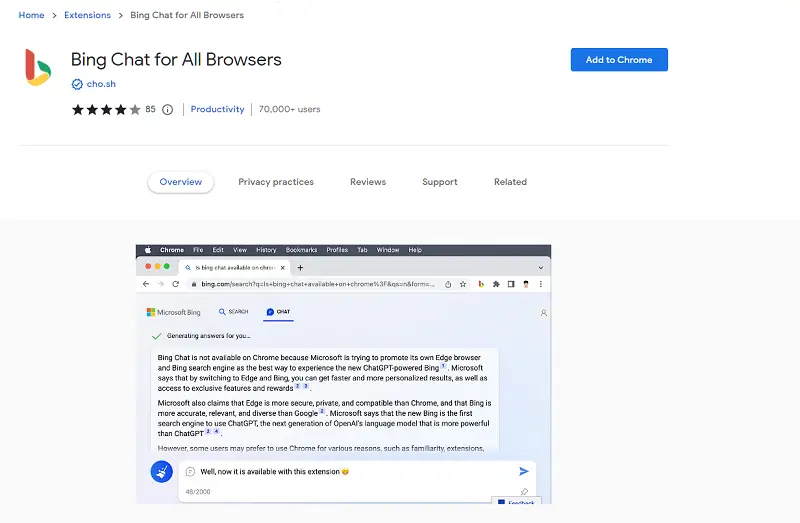Click the extension preview screenshot
Viewport: 800px width, 523px height.
point(343,374)
